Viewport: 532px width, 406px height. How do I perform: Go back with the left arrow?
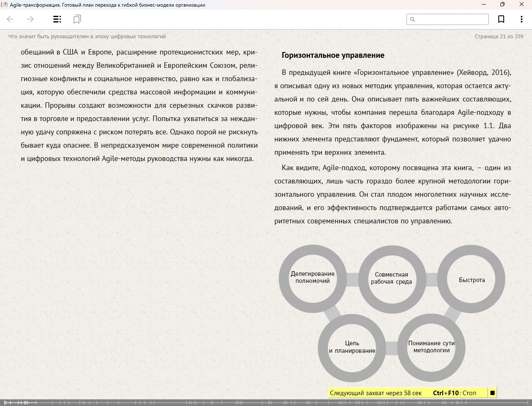(x=10, y=19)
